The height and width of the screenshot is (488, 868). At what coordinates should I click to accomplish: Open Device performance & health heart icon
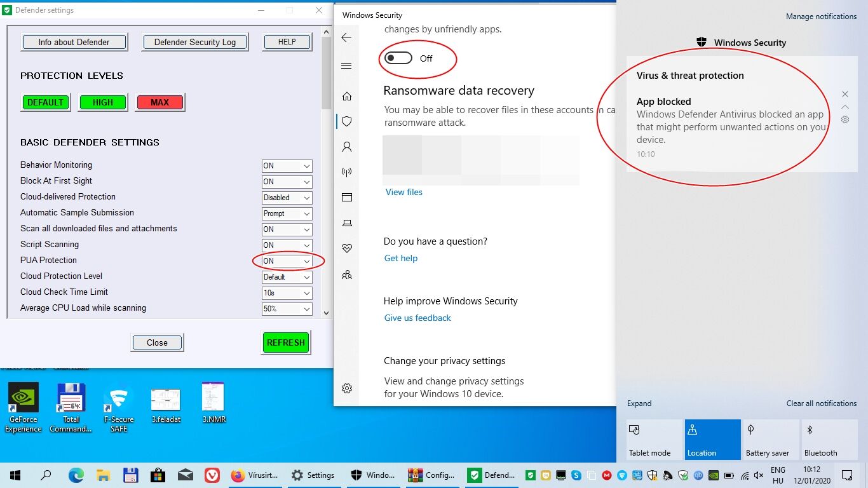[347, 248]
